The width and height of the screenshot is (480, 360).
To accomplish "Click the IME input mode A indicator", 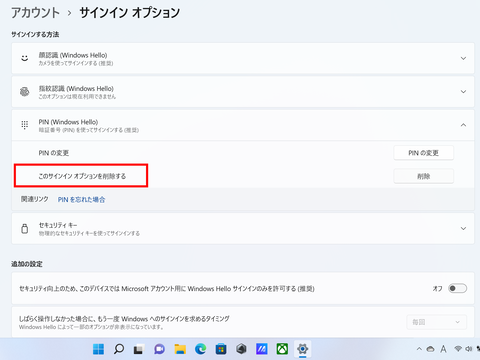I will [x=443, y=349].
